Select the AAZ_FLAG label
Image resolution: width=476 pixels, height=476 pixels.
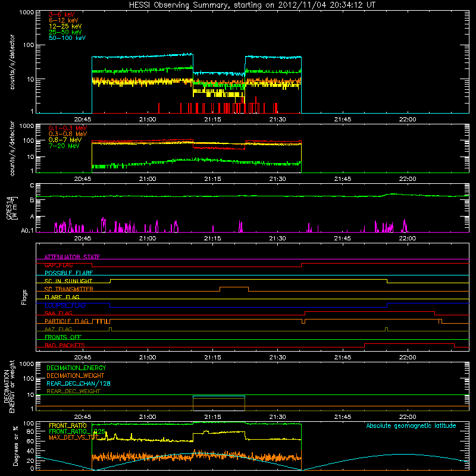[x=58, y=329]
